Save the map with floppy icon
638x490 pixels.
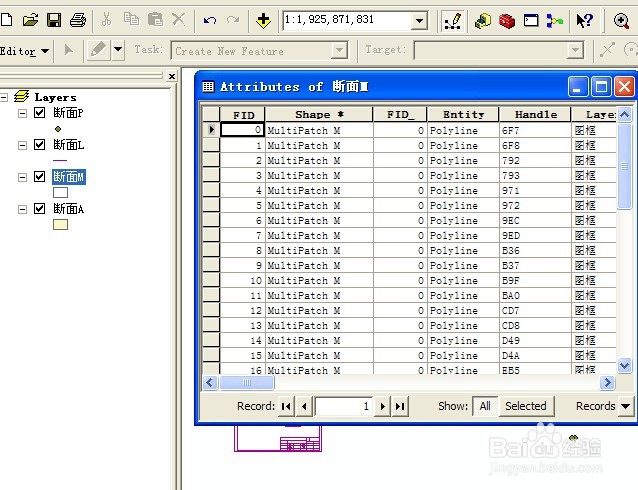54,20
